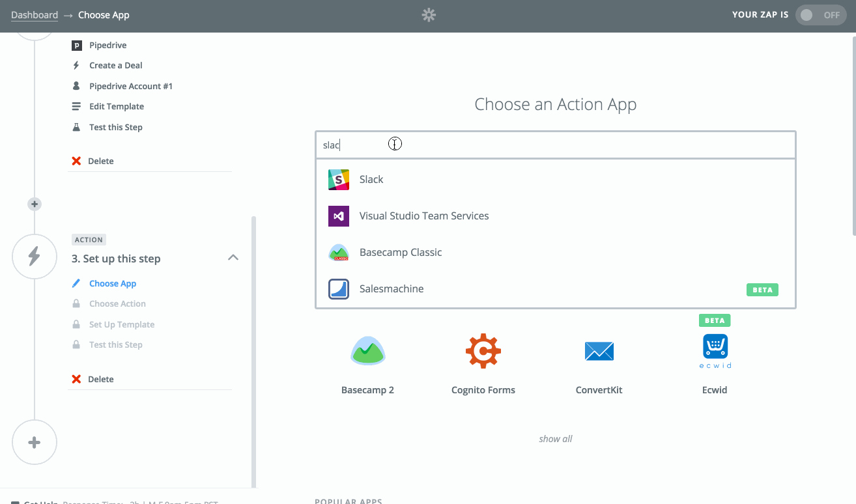The width and height of the screenshot is (856, 504).
Task: Click the Ecwid label
Action: click(715, 390)
